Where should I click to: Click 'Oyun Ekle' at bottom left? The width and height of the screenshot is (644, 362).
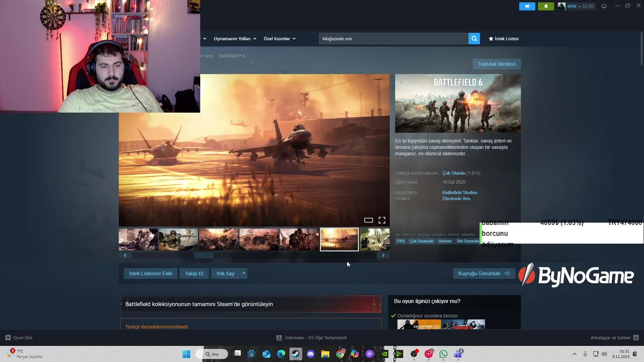19,338
